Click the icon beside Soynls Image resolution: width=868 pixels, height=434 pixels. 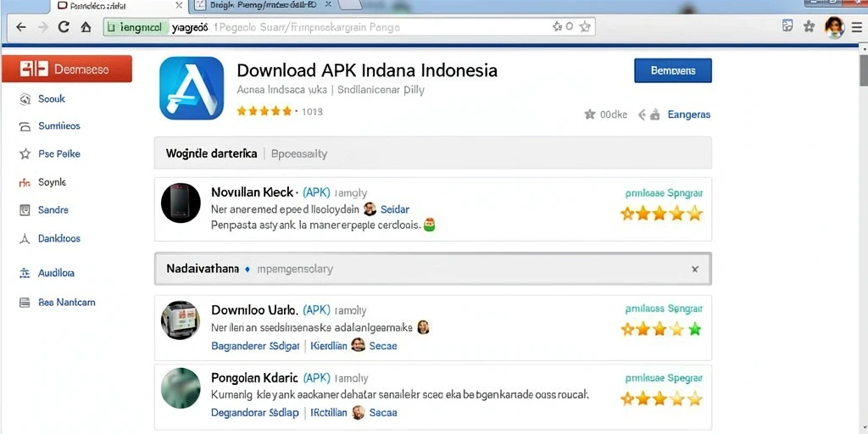point(25,182)
